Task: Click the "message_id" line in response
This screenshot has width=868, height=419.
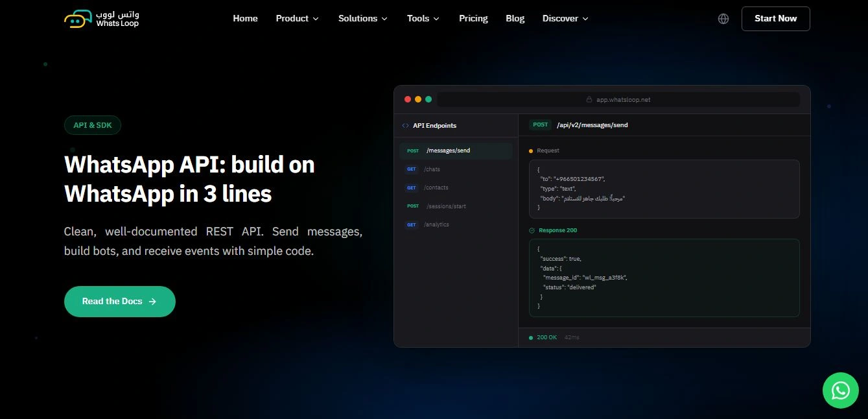Action: (585, 277)
